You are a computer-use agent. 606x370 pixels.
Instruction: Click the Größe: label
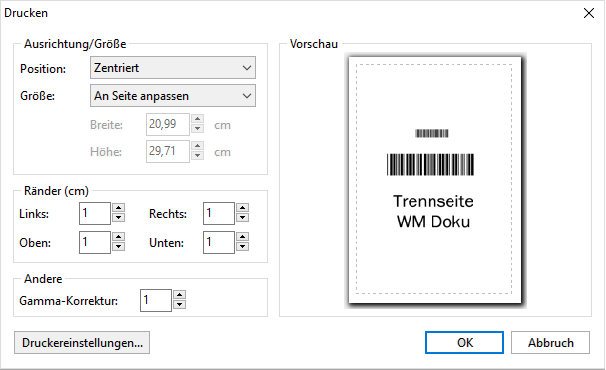(37, 96)
